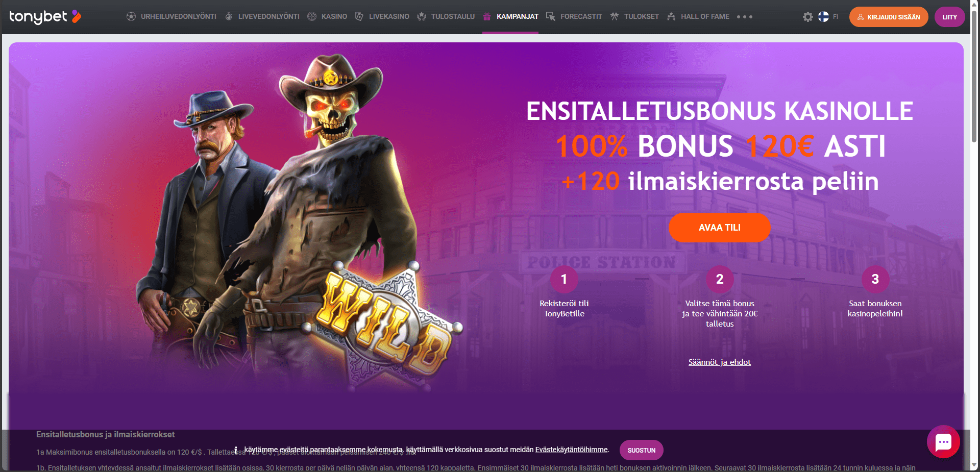Click the casino chip icon beside Kasino
This screenshot has height=472, width=980.
[312, 16]
